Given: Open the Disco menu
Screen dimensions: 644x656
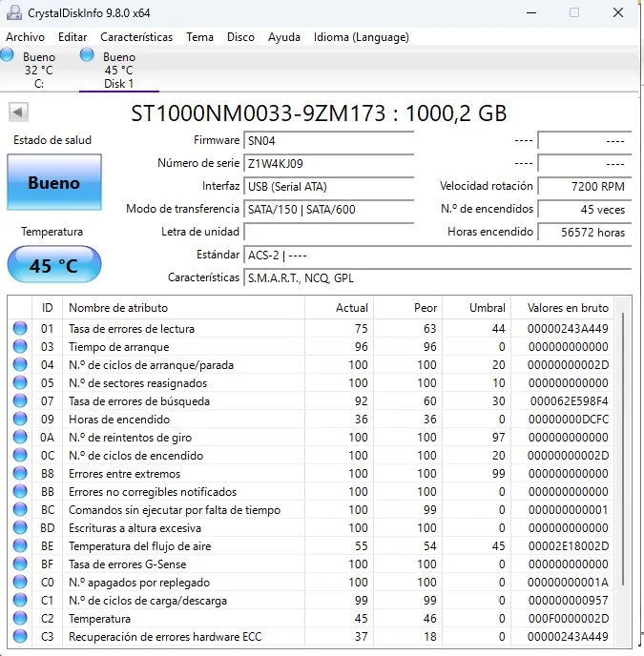Looking at the screenshot, I should [240, 37].
